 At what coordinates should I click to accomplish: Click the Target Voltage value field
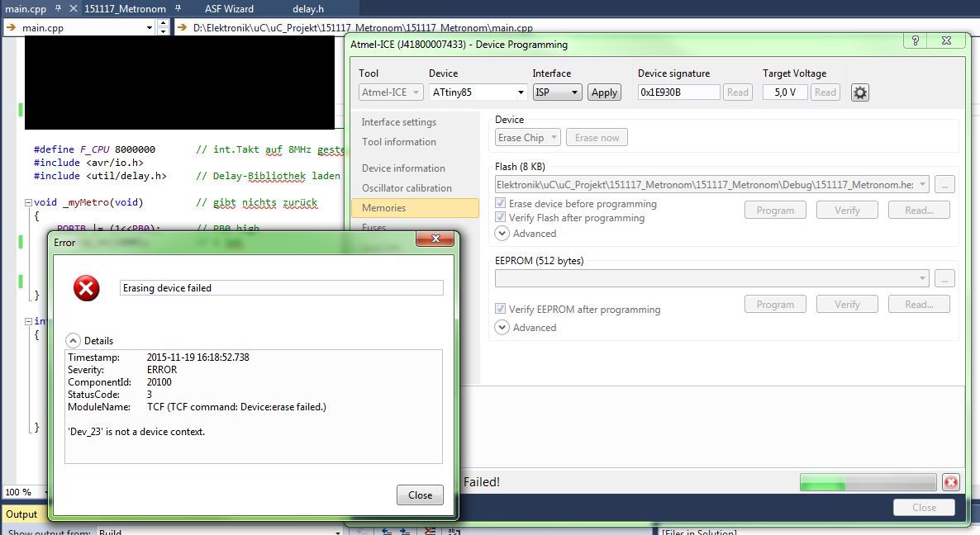coord(785,92)
